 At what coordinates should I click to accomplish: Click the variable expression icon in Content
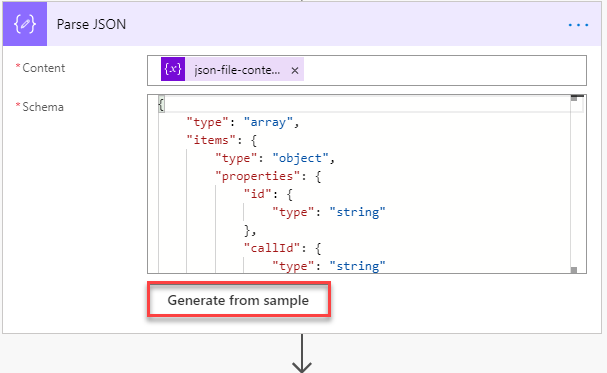(173, 69)
